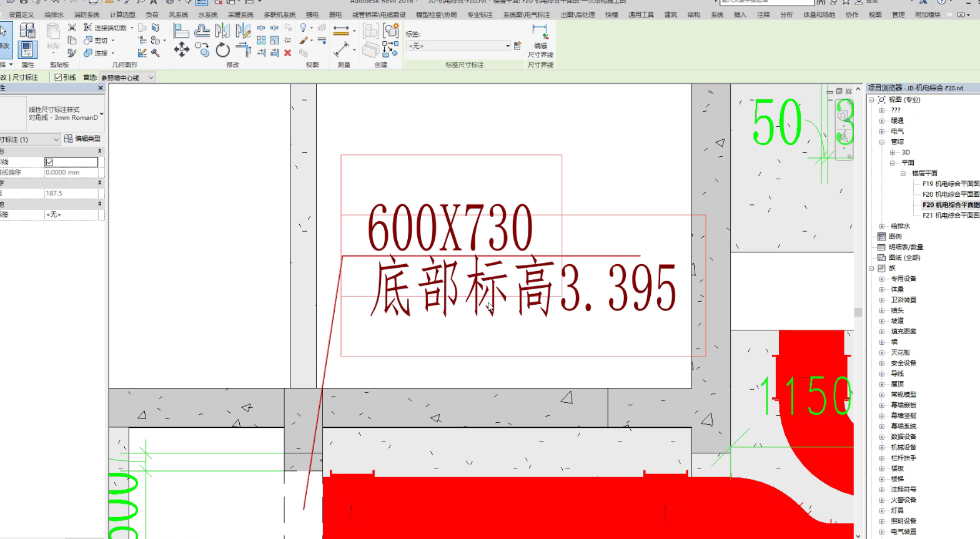This screenshot has height=539, width=980.
Task: Toggle the 引线 checkbox in options bar
Action: 58,77
